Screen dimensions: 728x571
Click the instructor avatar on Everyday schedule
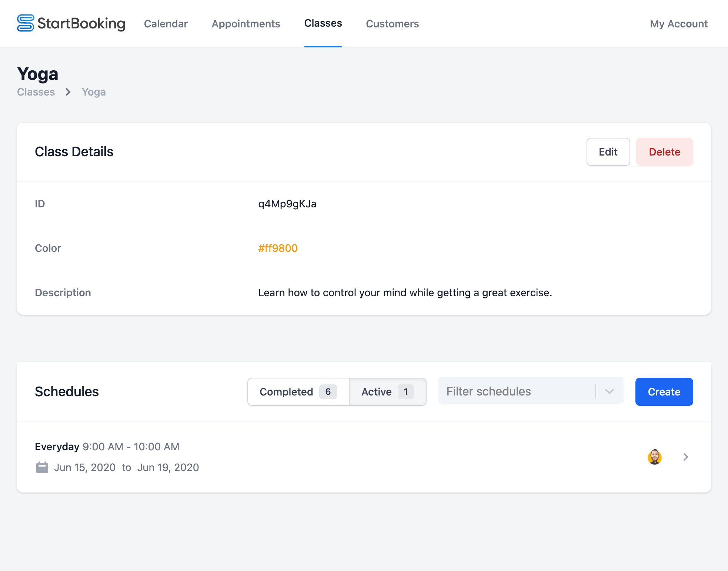click(x=655, y=457)
